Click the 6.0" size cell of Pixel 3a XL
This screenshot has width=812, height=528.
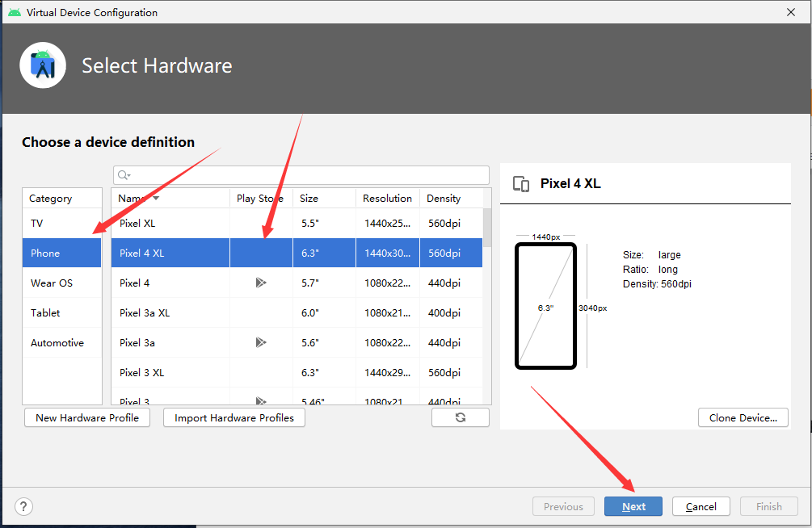[x=325, y=312]
